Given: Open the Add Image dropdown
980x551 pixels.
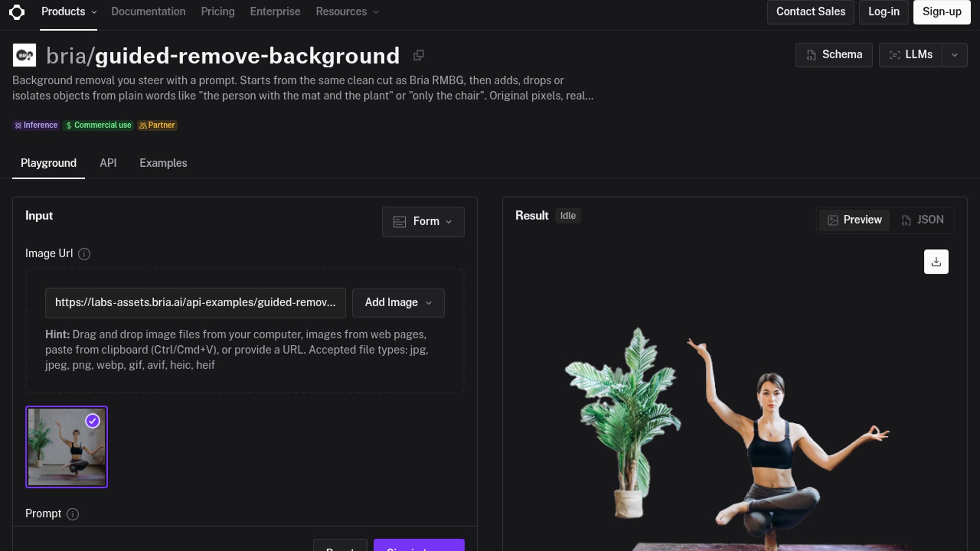Looking at the screenshot, I should [398, 303].
